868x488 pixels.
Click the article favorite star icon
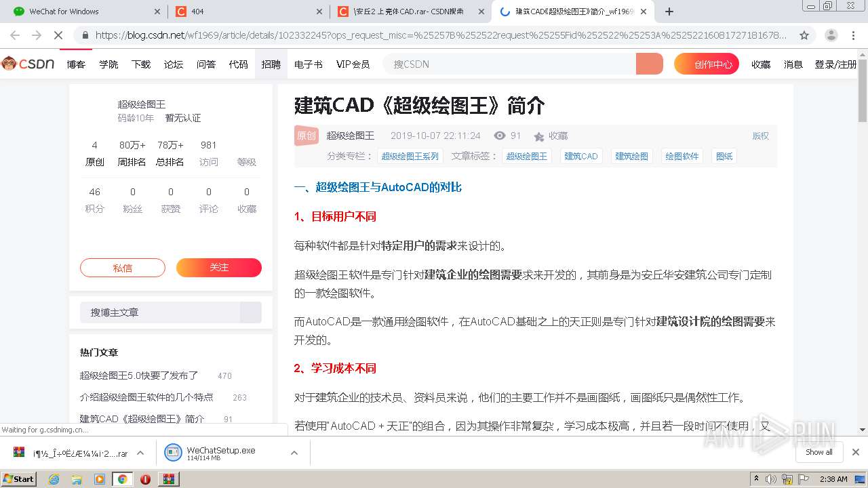539,136
